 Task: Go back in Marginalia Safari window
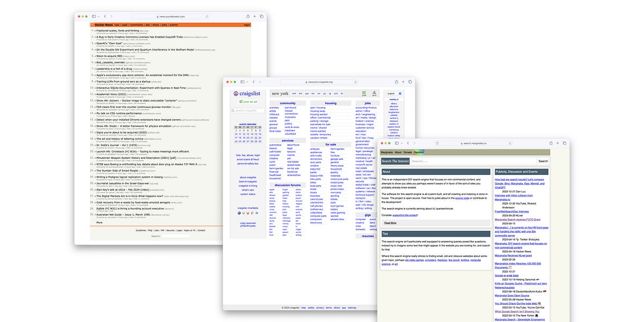[407, 143]
